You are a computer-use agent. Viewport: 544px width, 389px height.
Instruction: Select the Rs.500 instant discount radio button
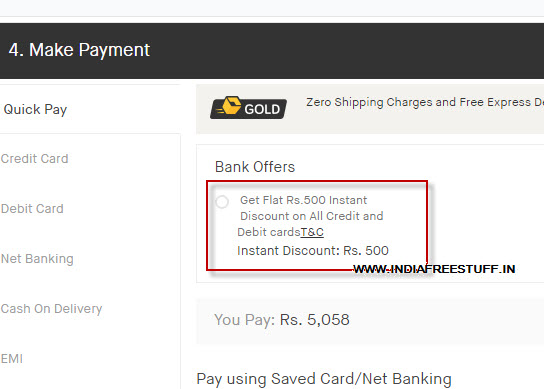coord(222,202)
